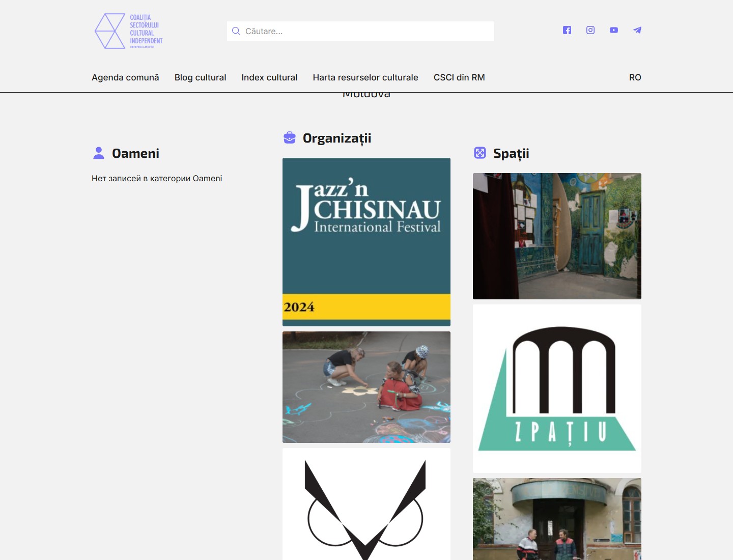The width and height of the screenshot is (733, 560).
Task: Open the Organizații category heading
Action: click(x=337, y=138)
